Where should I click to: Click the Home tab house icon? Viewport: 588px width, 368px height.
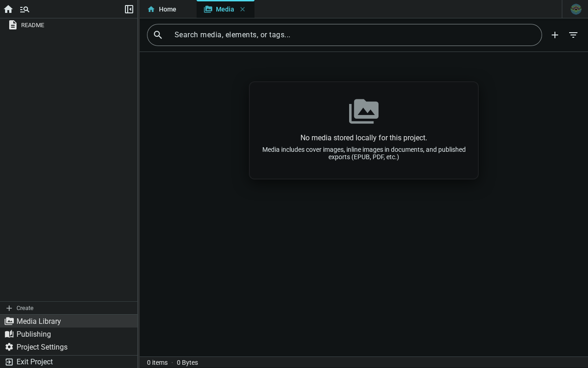point(151,9)
